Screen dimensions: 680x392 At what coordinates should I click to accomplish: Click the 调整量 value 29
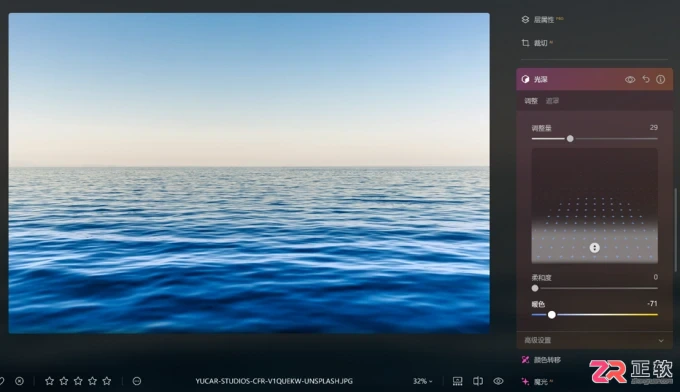coord(654,127)
